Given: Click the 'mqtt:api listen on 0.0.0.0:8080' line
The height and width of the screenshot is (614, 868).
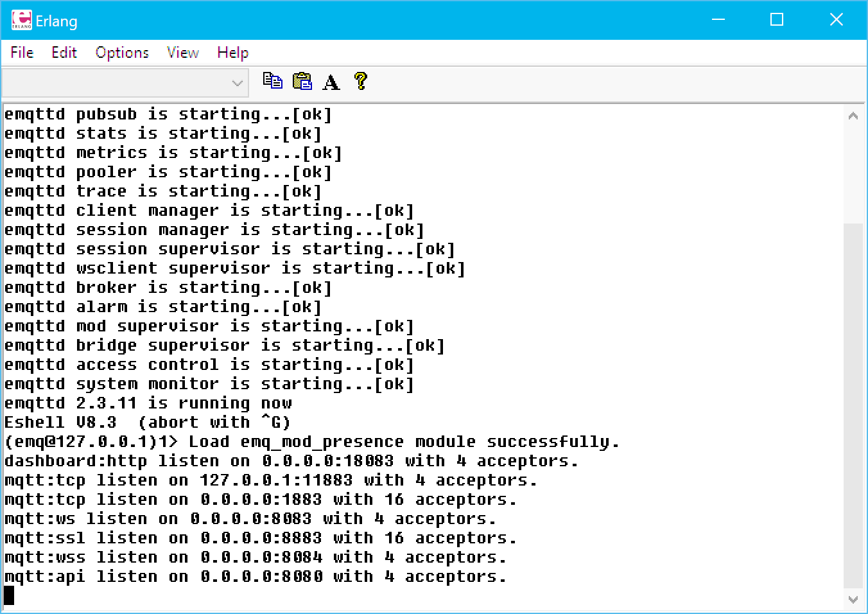Looking at the screenshot, I should point(256,577).
